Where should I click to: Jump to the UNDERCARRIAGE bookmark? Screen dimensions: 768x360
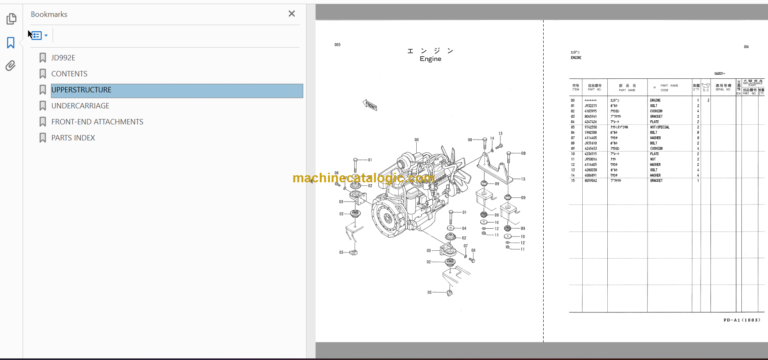point(80,106)
